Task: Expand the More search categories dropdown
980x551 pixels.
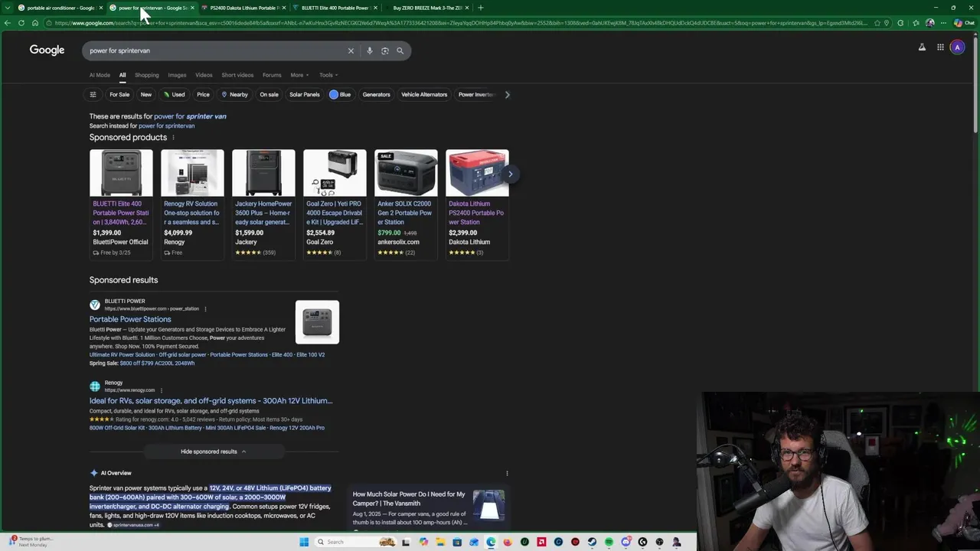Action: point(299,75)
